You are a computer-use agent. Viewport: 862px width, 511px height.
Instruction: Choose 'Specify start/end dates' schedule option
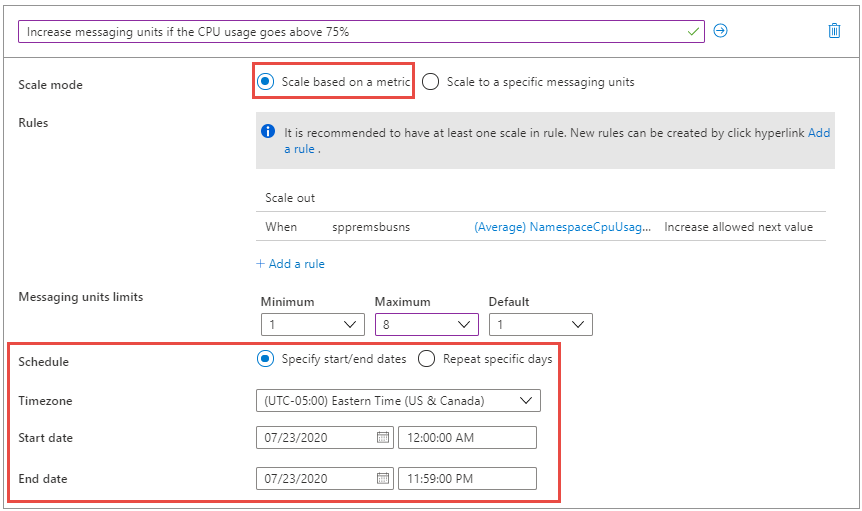coord(265,358)
